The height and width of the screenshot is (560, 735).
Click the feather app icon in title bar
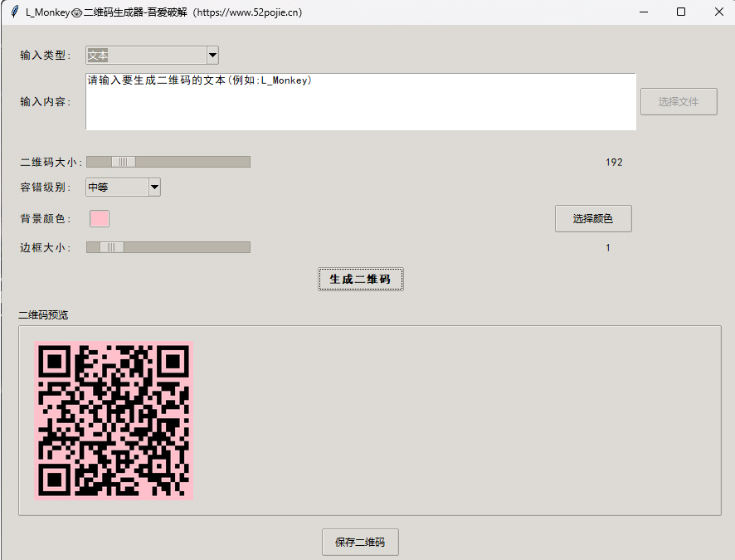pyautogui.click(x=15, y=12)
